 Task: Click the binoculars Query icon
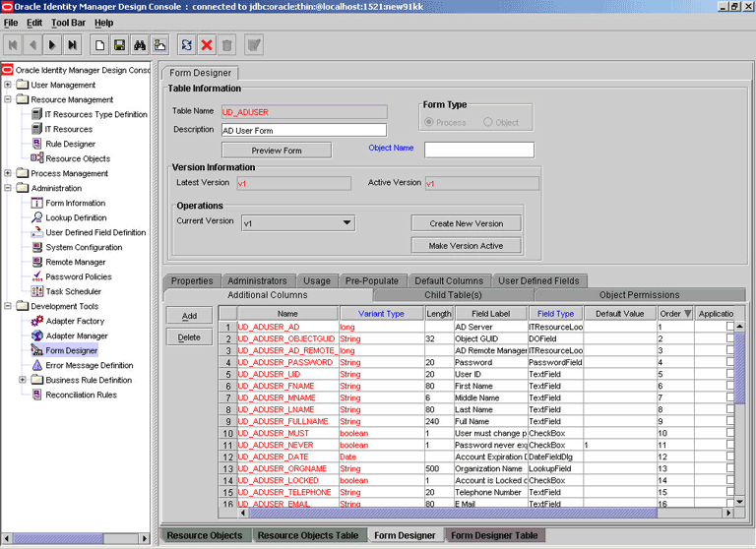pos(140,45)
